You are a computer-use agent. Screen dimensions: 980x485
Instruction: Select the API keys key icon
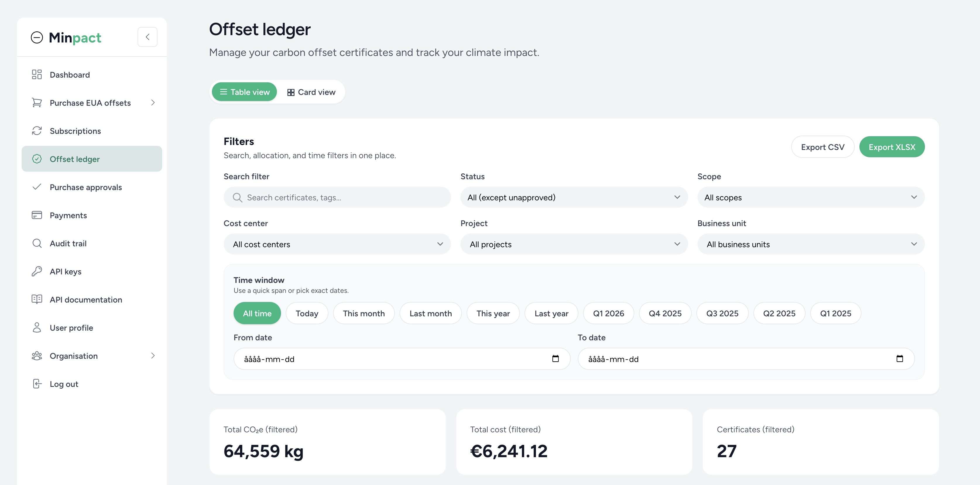coord(37,271)
